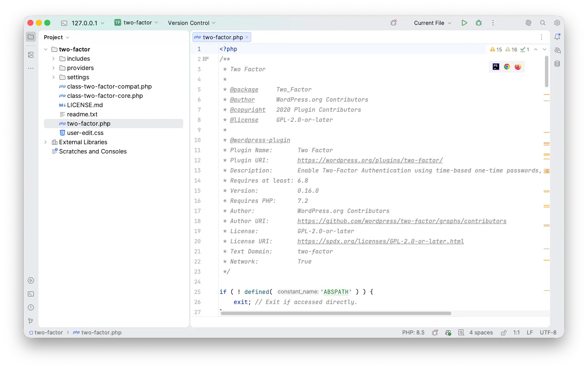Toggle Start Listening for PHP Debug Connections
Image resolution: width=588 pixels, height=369 pixels.
tap(393, 23)
